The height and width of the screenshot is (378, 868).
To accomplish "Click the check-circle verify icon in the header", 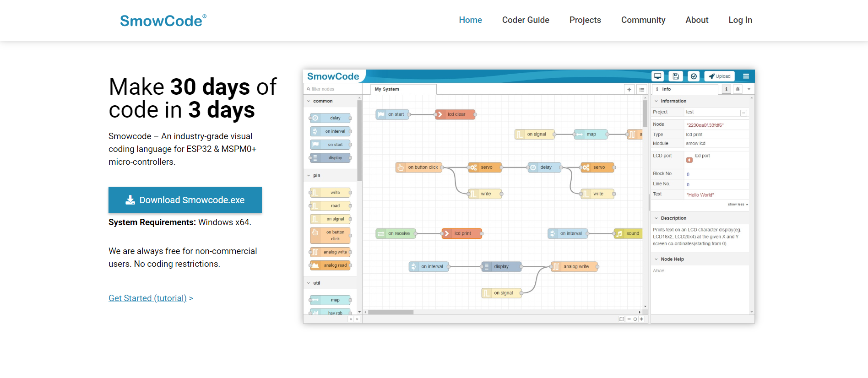I will 694,76.
